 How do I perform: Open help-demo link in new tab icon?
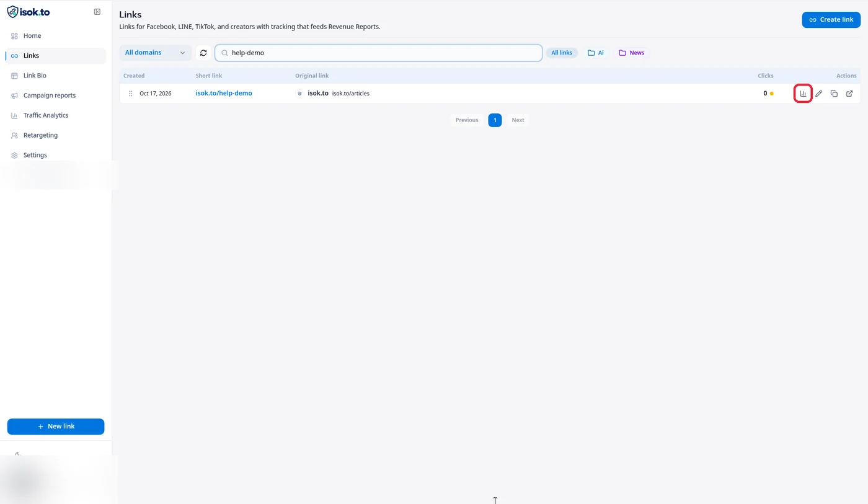pyautogui.click(x=849, y=94)
